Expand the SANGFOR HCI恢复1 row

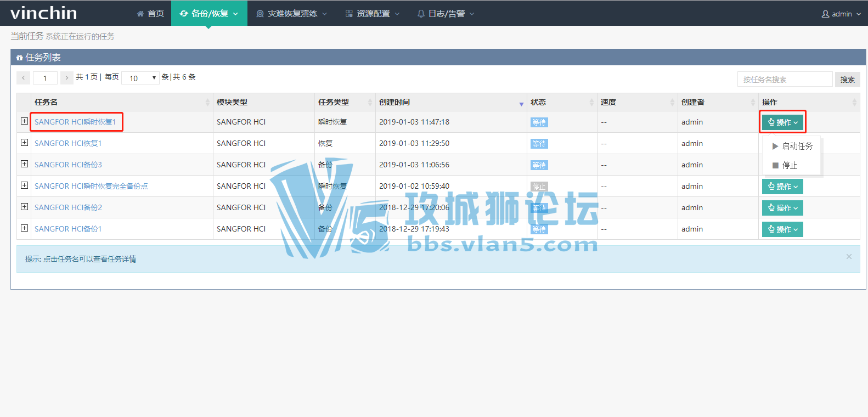[24, 143]
